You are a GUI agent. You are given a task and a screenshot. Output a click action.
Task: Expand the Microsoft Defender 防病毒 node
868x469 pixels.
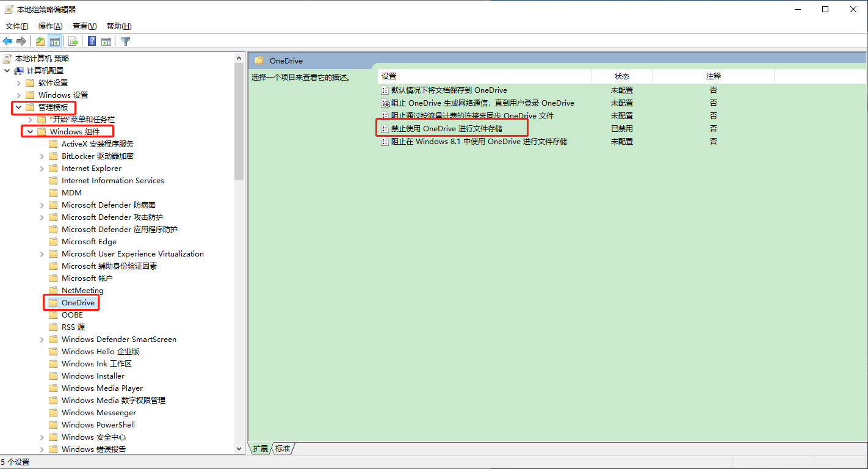click(41, 205)
